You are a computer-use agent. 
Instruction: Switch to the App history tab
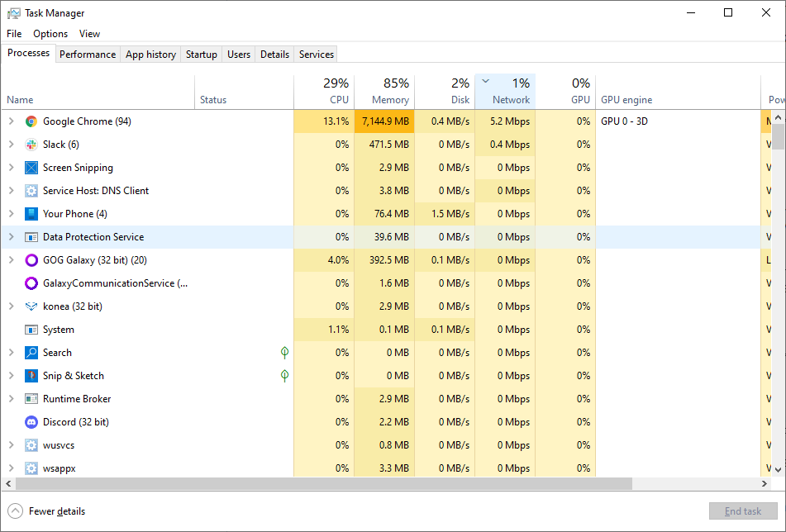(151, 54)
